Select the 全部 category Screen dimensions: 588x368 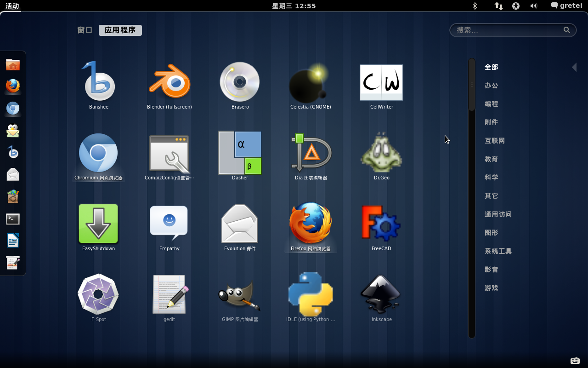coord(492,67)
